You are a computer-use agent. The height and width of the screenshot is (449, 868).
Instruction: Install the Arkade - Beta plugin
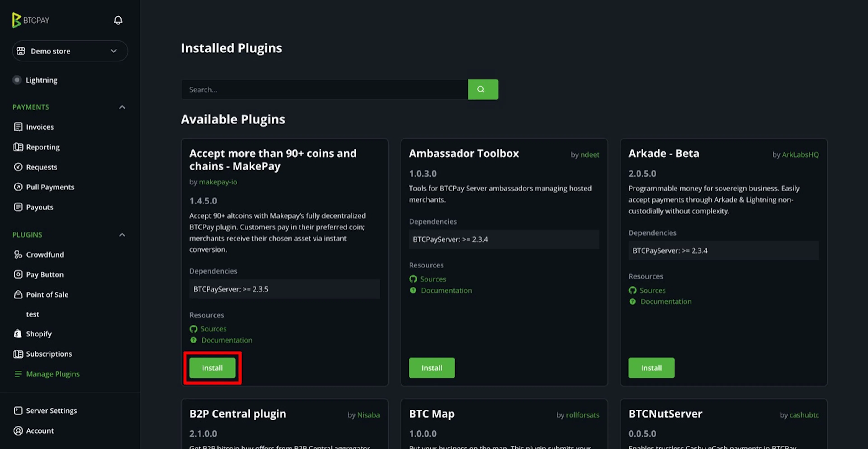(x=651, y=368)
